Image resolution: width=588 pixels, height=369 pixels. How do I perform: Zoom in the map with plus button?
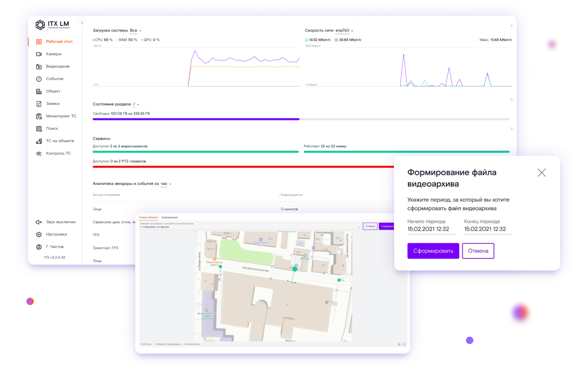399,344
